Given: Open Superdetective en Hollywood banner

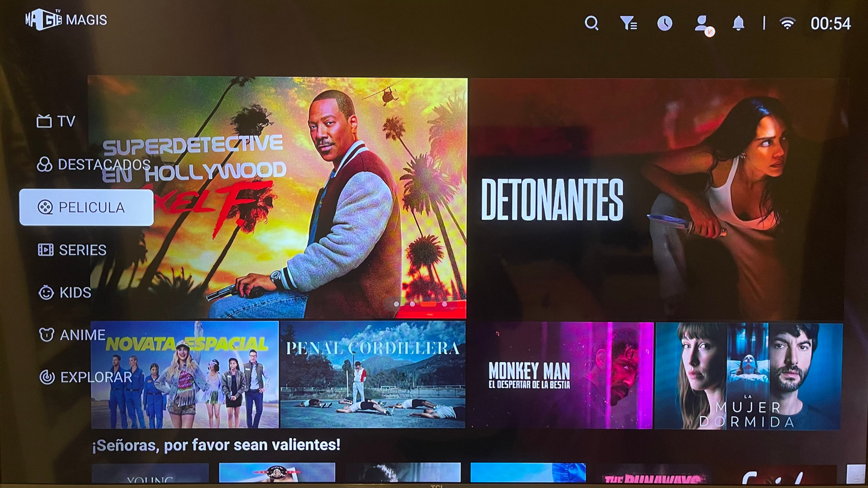Looking at the screenshot, I should [x=278, y=198].
